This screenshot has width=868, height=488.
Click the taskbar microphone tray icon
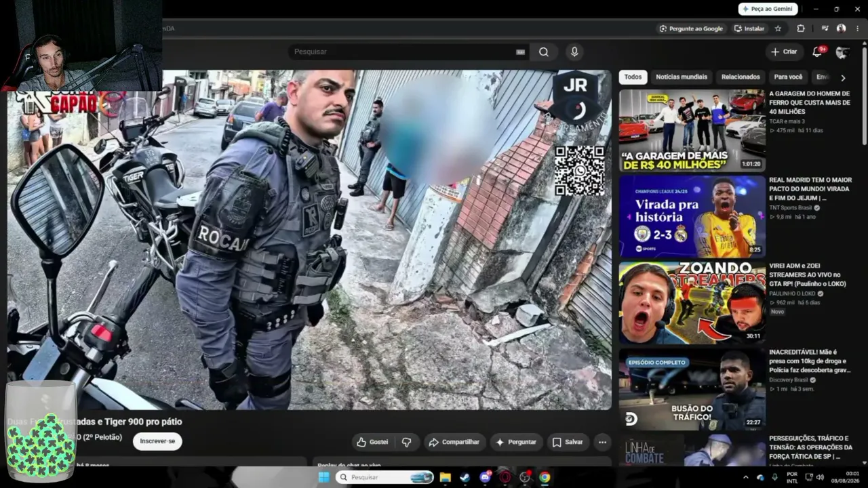click(x=774, y=477)
